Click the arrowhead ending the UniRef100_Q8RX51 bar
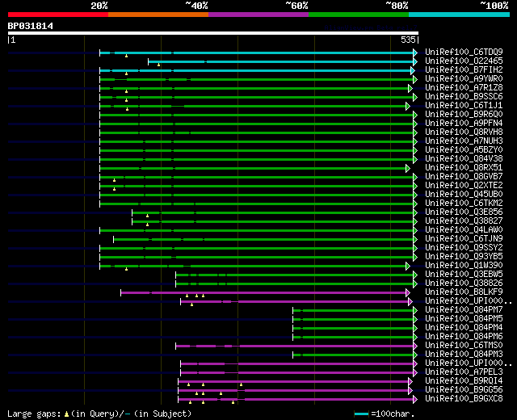This screenshot has height=420, width=517. 408,169
